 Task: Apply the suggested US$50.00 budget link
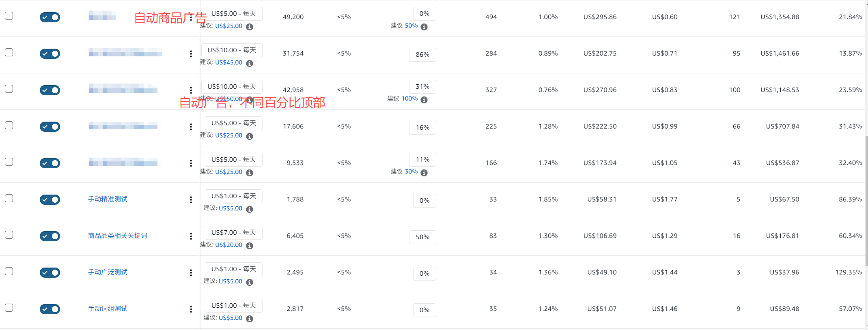(x=228, y=99)
